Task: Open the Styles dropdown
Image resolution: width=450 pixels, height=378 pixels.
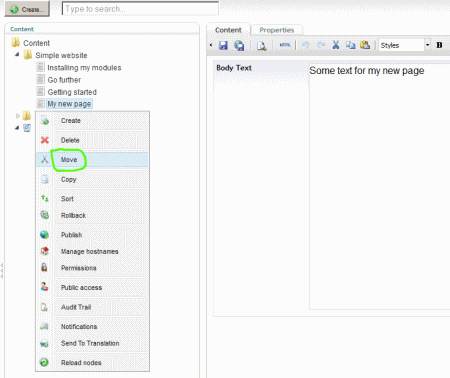Action: tap(404, 45)
